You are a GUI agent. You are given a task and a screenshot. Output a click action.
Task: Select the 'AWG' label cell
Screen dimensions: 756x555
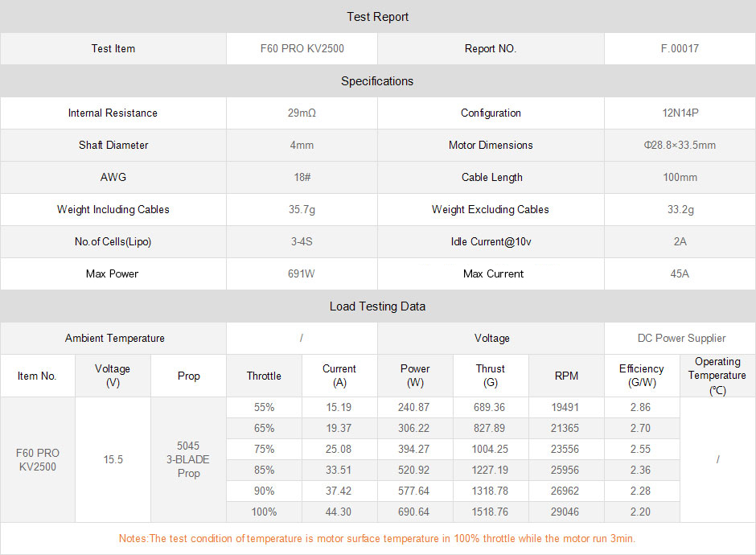tap(113, 178)
